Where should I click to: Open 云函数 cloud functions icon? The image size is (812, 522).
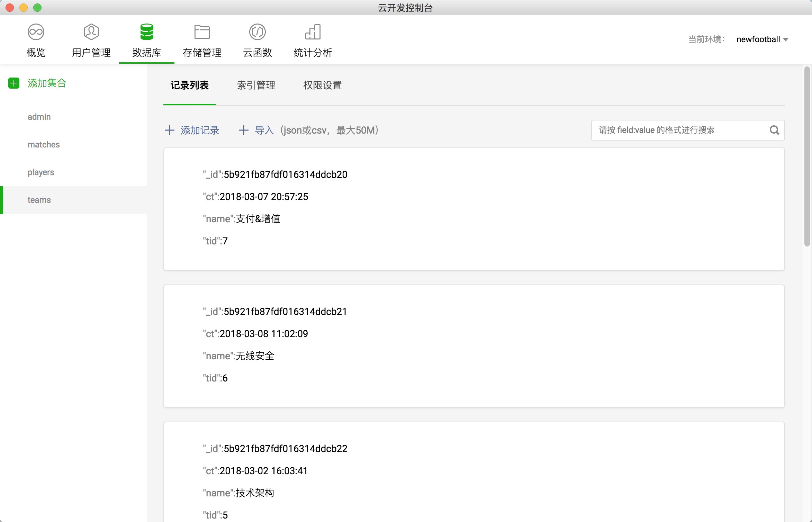257,32
